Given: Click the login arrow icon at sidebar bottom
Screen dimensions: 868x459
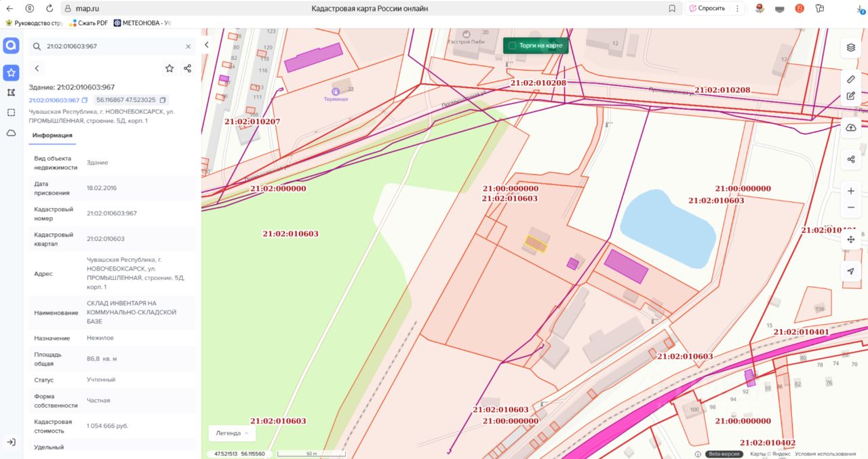Looking at the screenshot, I should click(x=11, y=442).
